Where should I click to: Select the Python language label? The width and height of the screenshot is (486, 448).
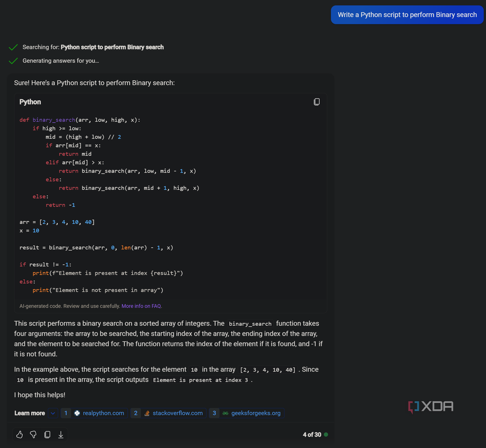point(30,102)
